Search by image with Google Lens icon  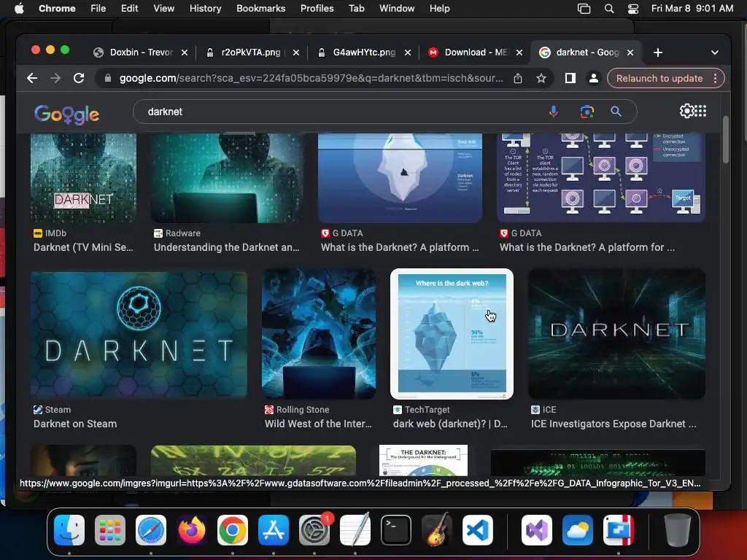coord(587,112)
